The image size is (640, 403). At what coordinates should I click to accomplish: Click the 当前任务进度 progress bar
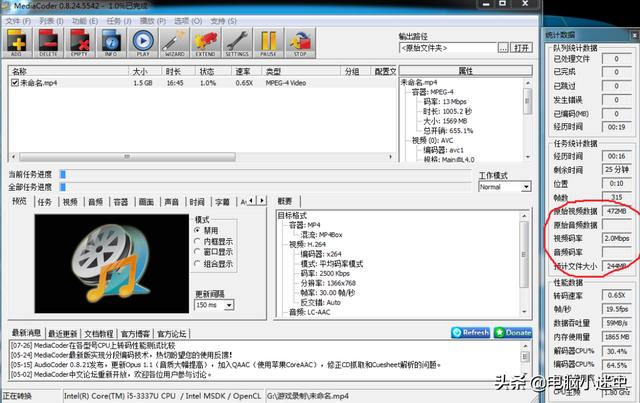265,174
